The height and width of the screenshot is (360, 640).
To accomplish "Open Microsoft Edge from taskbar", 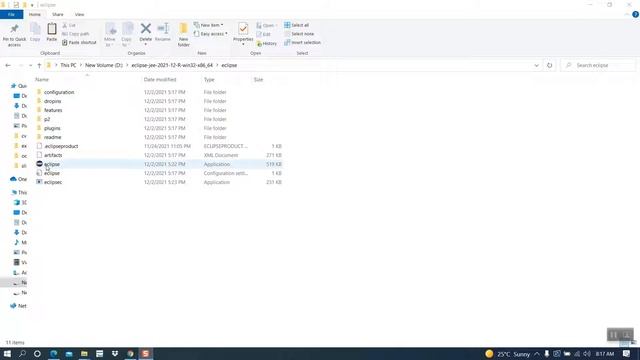I will tap(53, 353).
